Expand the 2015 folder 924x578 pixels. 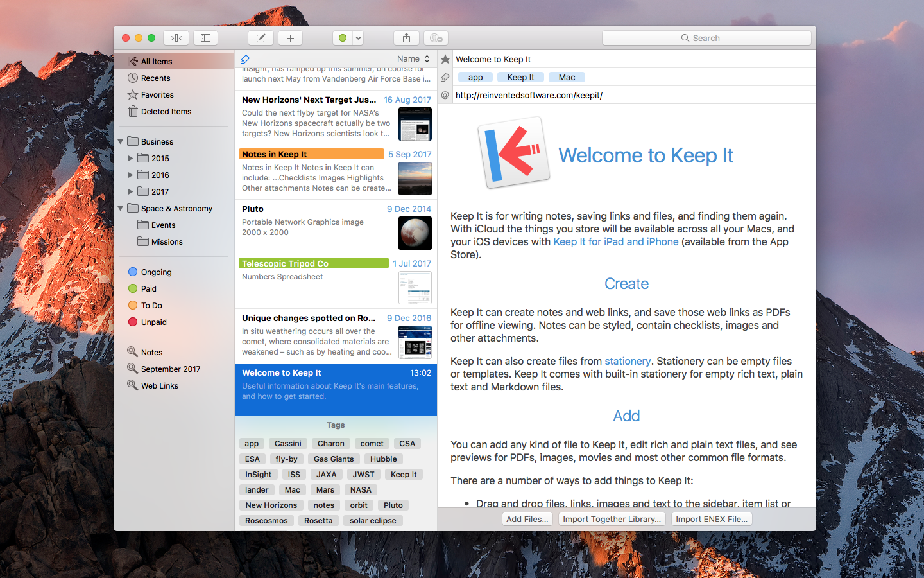[130, 158]
